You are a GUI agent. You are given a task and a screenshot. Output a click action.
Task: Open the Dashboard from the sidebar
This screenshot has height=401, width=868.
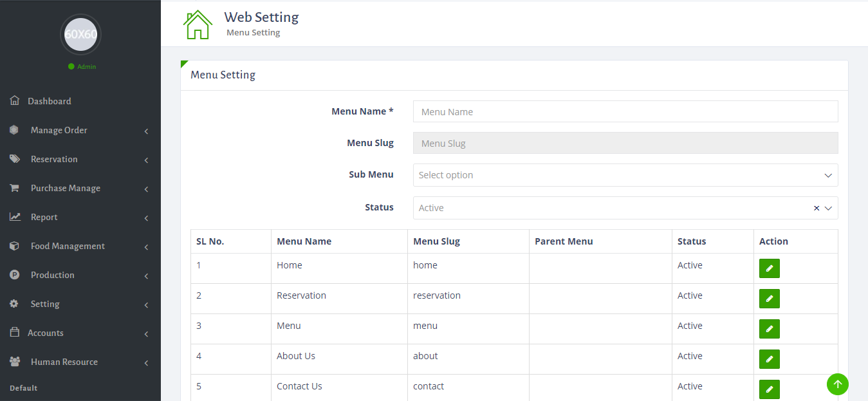14,100
